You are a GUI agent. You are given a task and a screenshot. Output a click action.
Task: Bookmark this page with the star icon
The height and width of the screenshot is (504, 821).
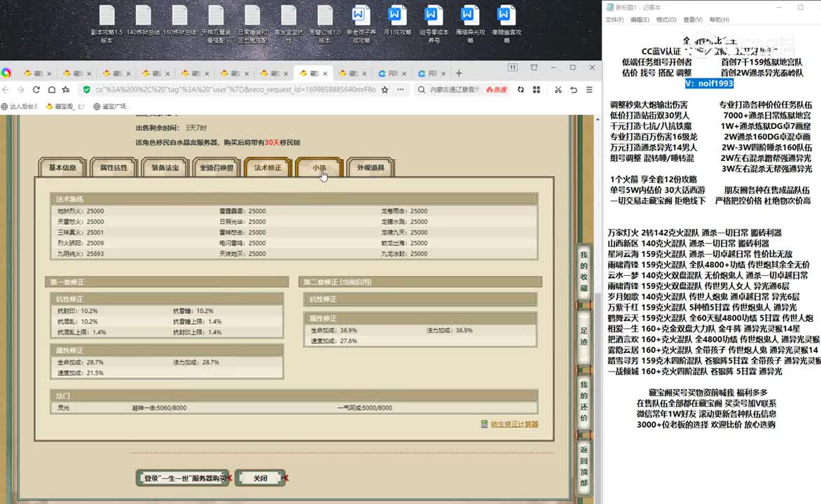point(385,90)
